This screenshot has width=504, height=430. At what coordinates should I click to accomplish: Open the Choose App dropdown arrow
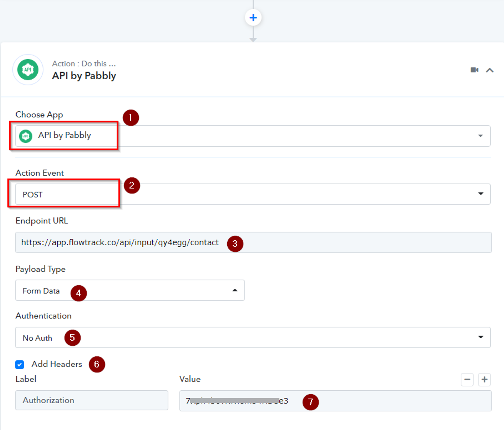(x=480, y=136)
